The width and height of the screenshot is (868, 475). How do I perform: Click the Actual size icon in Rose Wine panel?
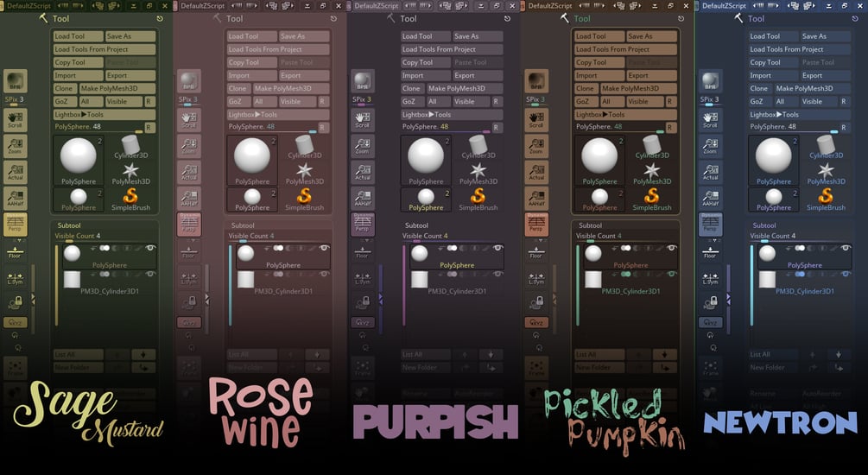coord(189,173)
